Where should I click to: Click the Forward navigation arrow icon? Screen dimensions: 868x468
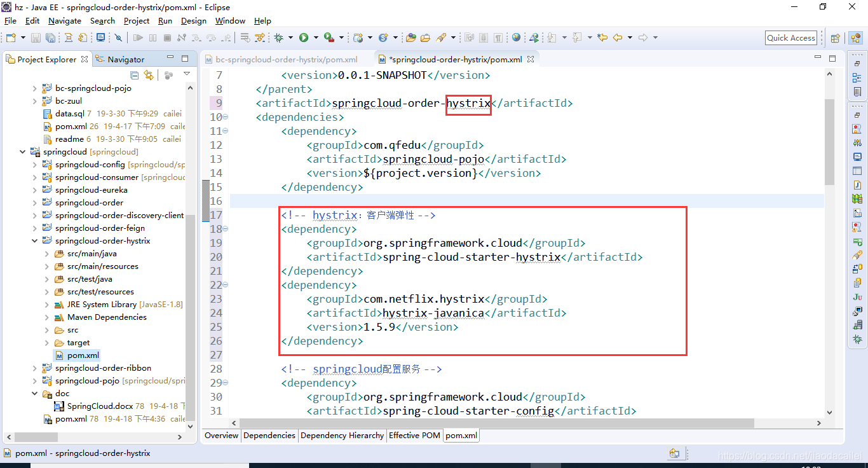click(642, 38)
